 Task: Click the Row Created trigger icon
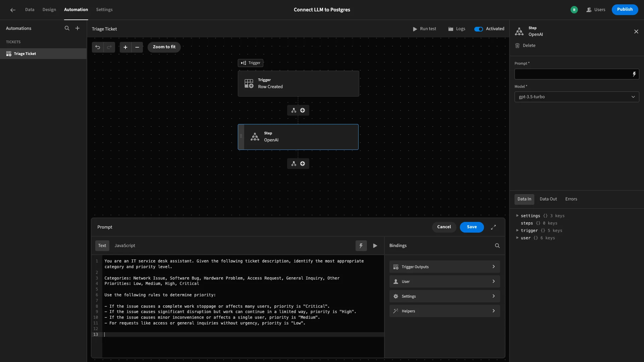pos(249,83)
